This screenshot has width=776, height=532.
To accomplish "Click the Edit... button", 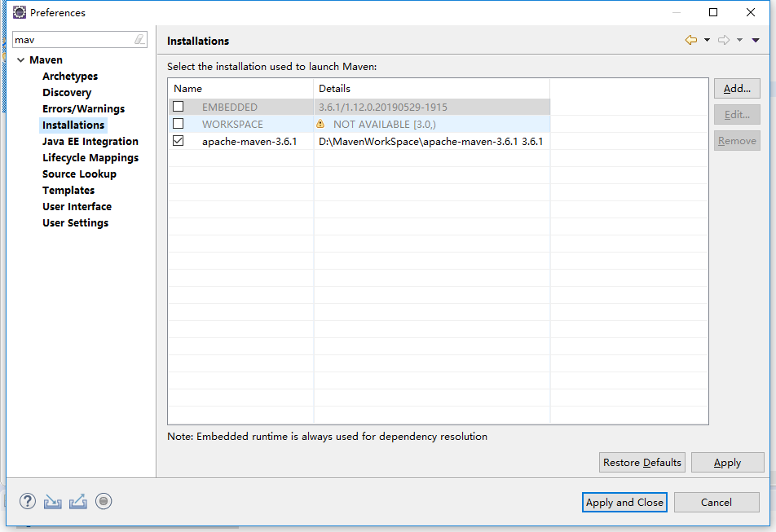I will coord(737,115).
